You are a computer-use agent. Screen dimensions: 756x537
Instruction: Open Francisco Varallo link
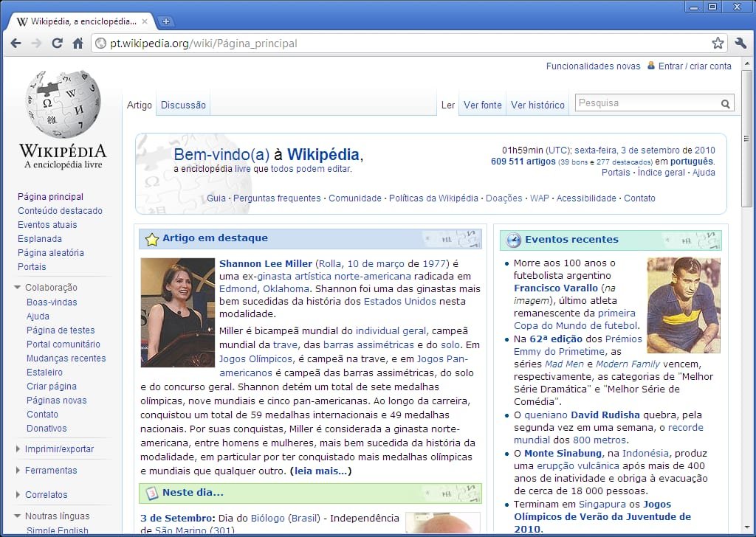point(555,288)
